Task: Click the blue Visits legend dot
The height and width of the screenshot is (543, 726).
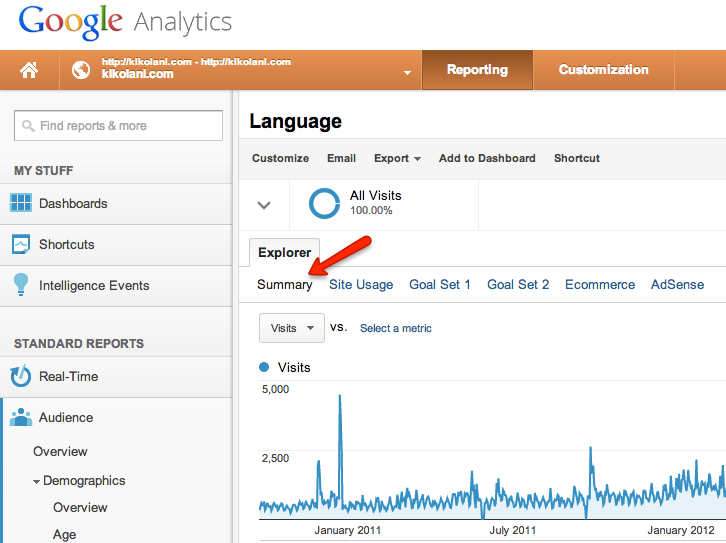Action: click(x=265, y=367)
